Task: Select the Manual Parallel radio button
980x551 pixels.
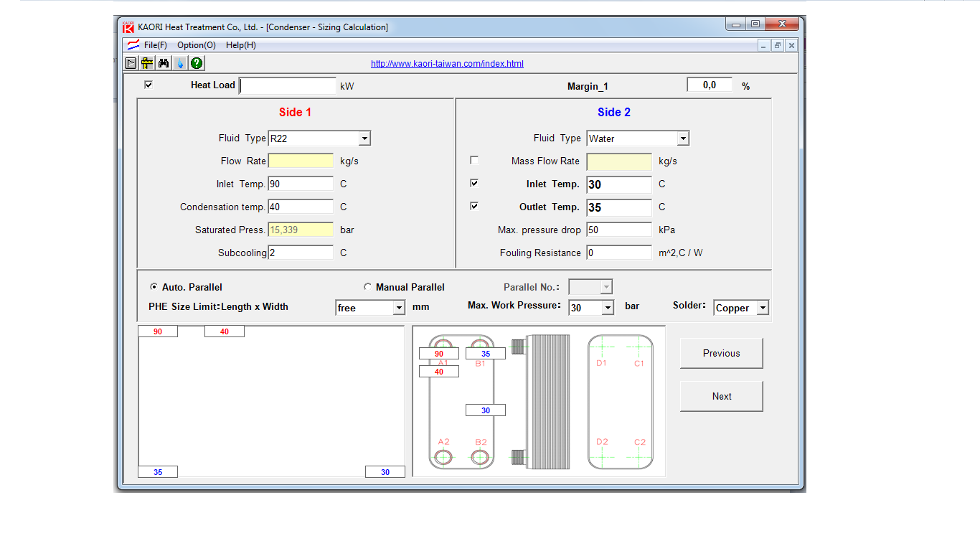Action: pyautogui.click(x=367, y=286)
